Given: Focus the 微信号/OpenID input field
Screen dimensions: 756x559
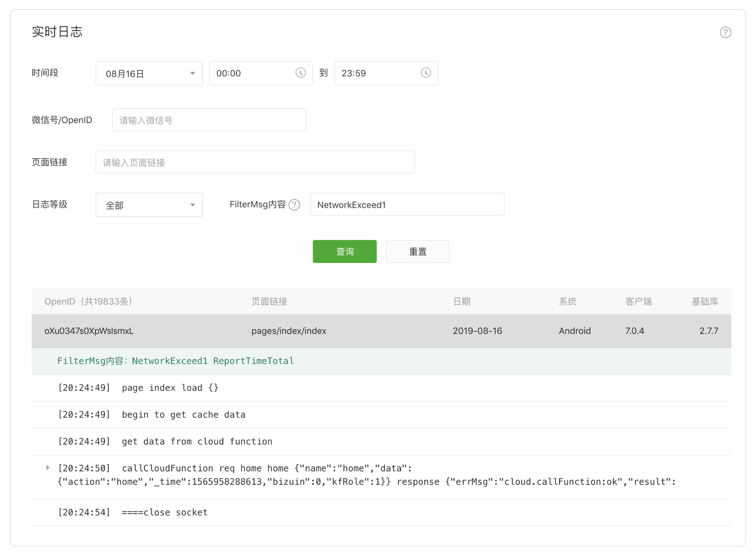Looking at the screenshot, I should point(209,120).
